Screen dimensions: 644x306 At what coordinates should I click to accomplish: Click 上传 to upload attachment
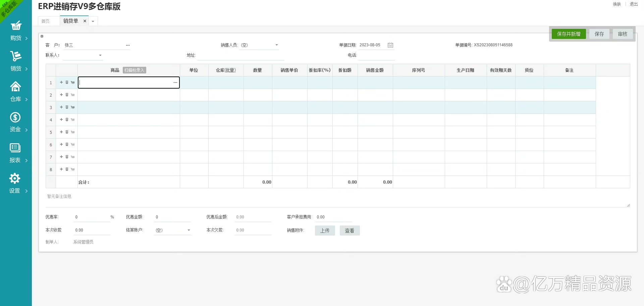[x=325, y=231]
